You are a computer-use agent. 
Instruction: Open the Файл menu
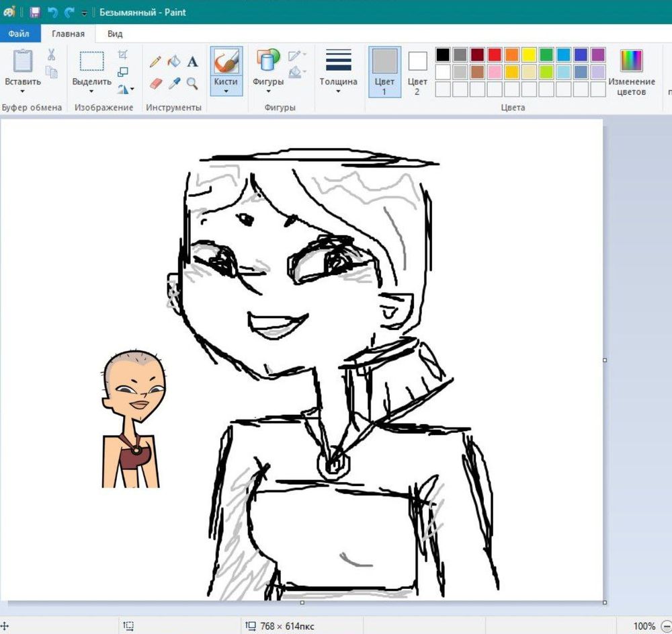18,34
